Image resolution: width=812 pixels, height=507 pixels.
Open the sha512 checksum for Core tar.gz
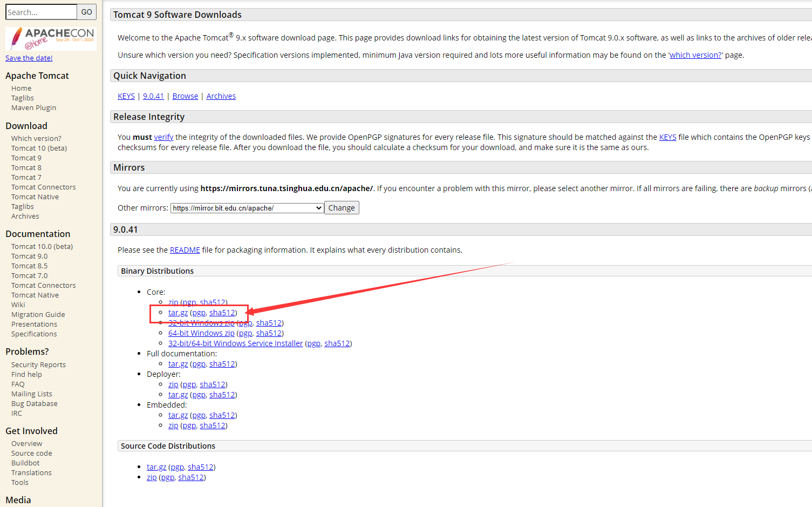(x=222, y=313)
